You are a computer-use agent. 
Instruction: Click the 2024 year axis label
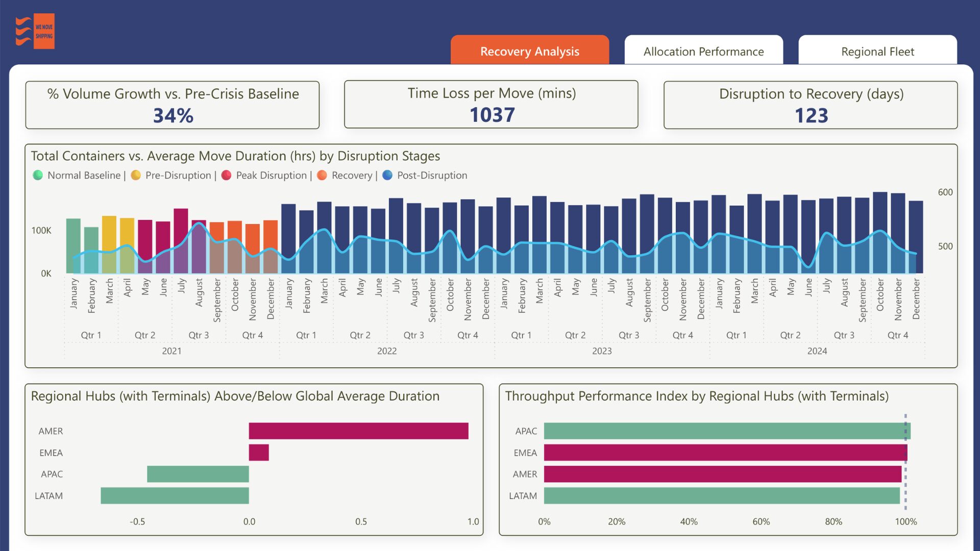tap(817, 351)
